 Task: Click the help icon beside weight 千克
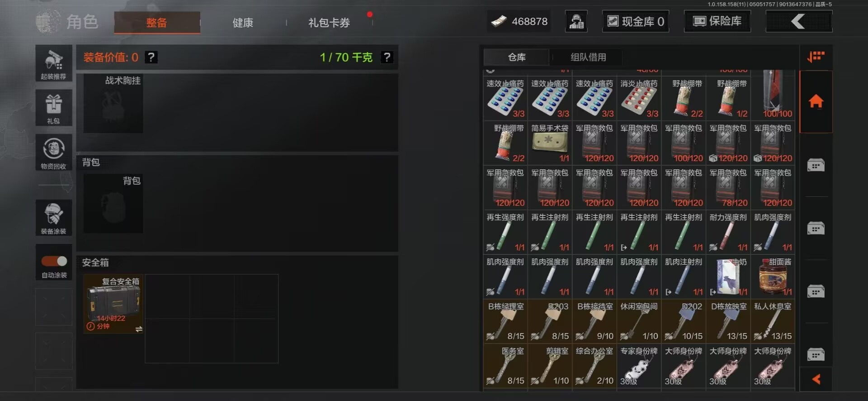(x=387, y=57)
